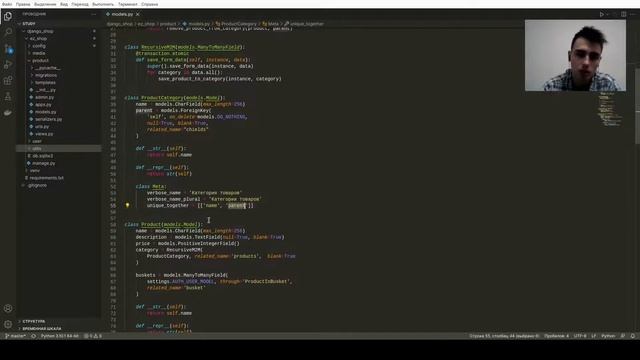Click errors and warnings status indicator
Image resolution: width=640 pixels, height=360 pixels.
click(x=93, y=336)
